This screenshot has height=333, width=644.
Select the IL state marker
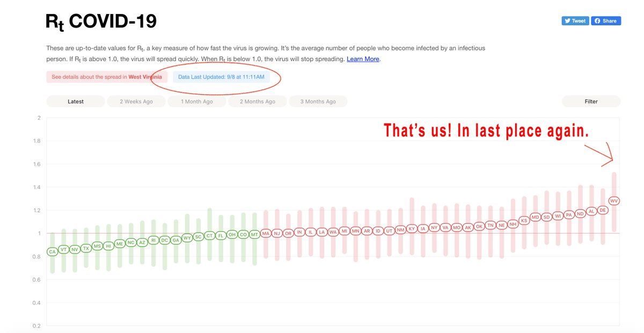311,232
